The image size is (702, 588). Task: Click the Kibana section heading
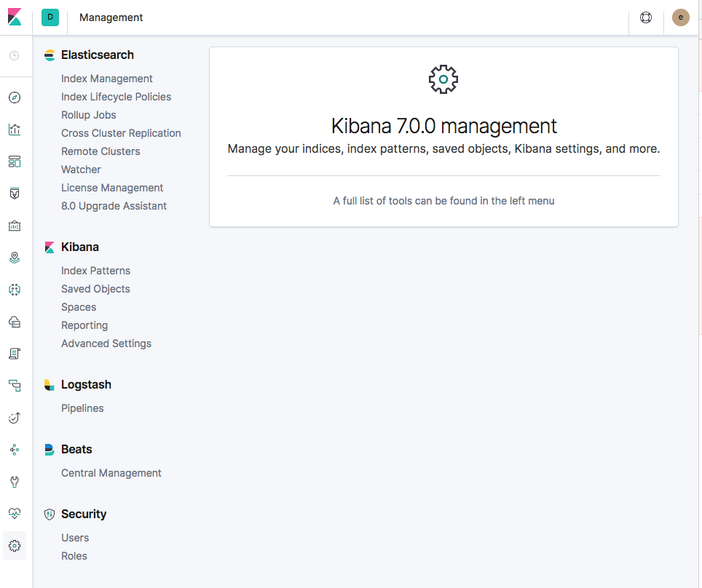pyautogui.click(x=80, y=247)
